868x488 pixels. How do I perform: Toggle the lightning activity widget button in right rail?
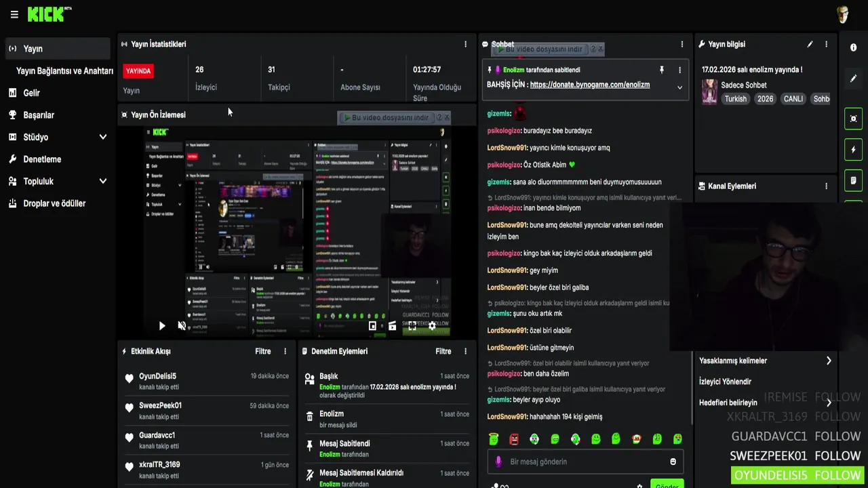(x=853, y=150)
